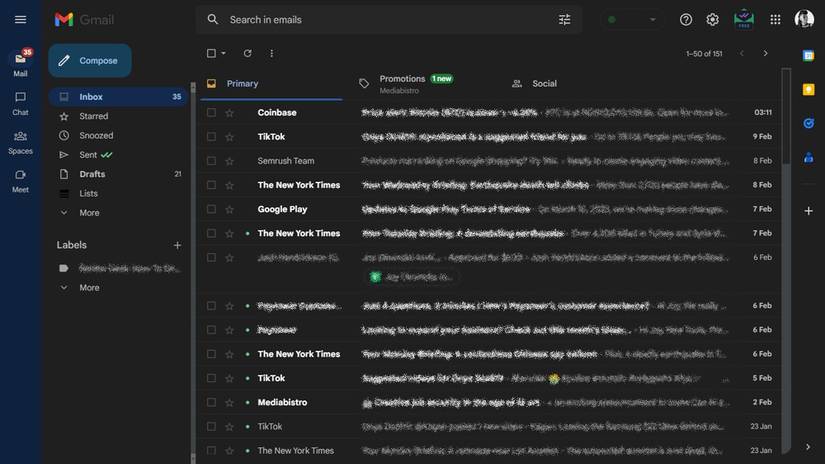Tick the Google Play email checkbox

[211, 209]
